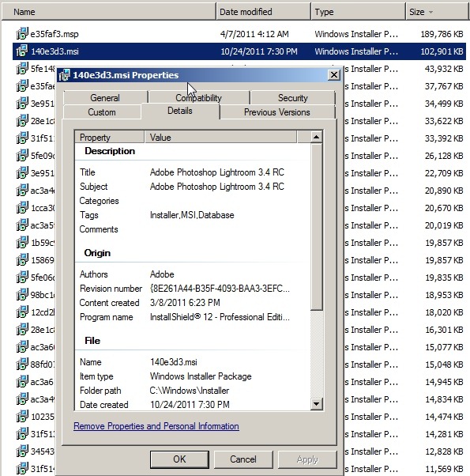Viewport: 470px width, 476px height.
Task: Click the details list scrollbar thumb
Action: (x=316, y=227)
